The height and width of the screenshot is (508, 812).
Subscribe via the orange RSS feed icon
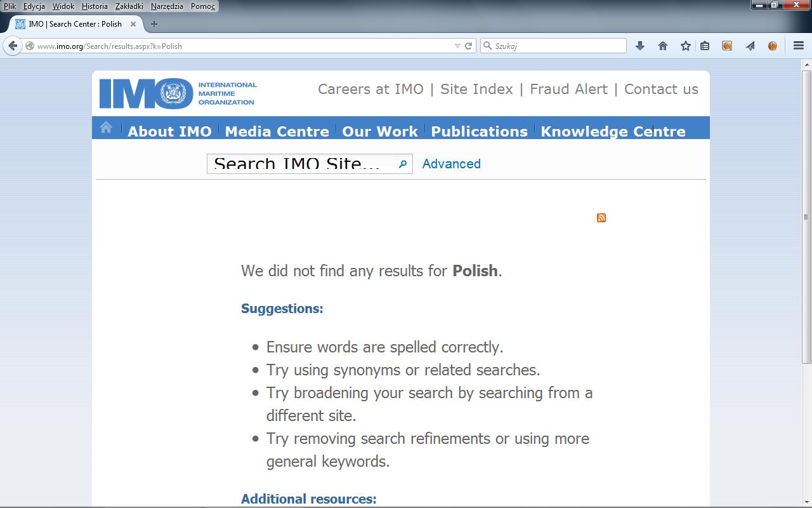(601, 218)
